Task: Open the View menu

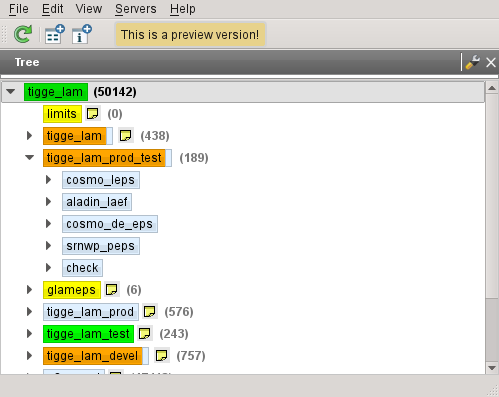Action: tap(89, 9)
